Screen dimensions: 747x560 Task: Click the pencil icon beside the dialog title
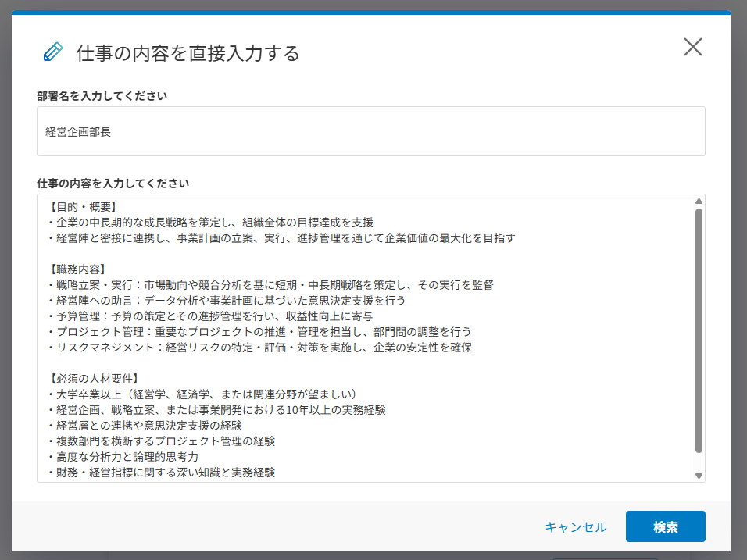[52, 52]
